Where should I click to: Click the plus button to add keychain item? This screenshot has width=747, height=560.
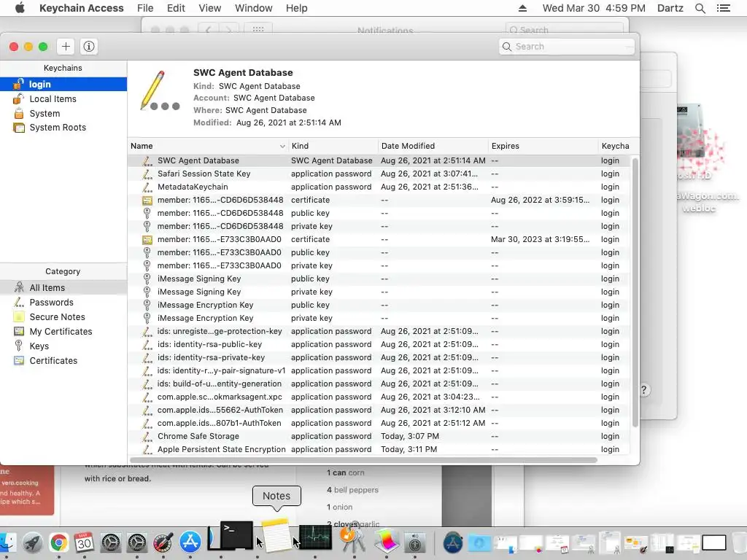pyautogui.click(x=66, y=46)
